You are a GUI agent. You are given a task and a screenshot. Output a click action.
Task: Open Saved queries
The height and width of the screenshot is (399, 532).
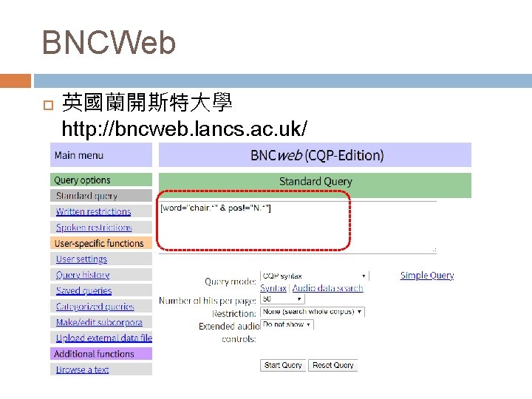[x=83, y=290]
